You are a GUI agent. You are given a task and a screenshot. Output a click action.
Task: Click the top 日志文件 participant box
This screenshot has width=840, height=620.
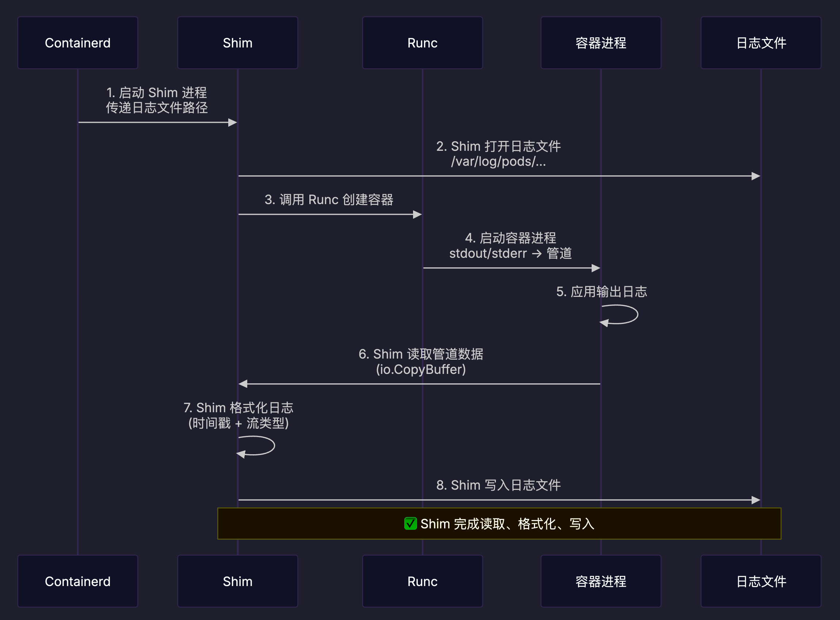coord(761,43)
